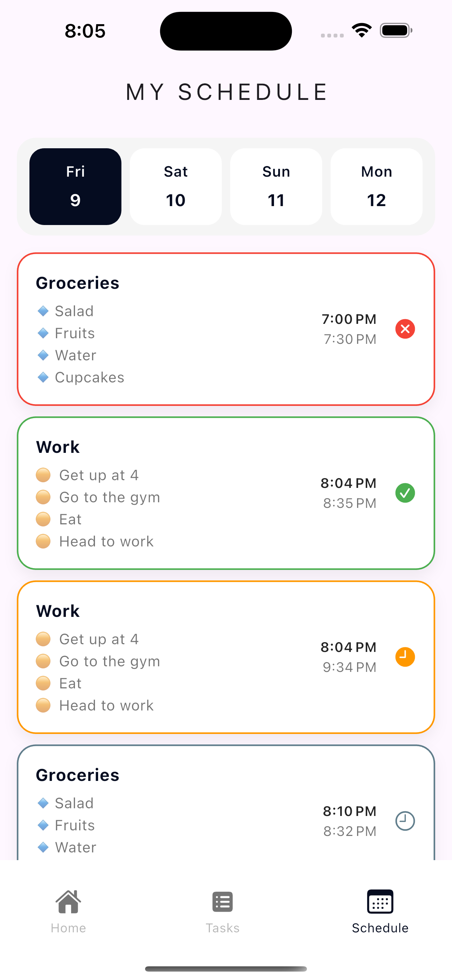Select Fri 9 in the date picker

click(75, 186)
